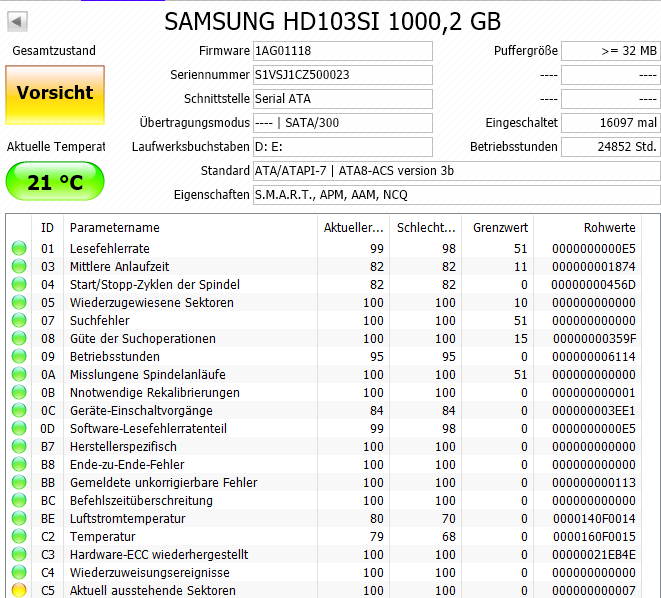Select the Ende-zu-Ende-Fehler parameter name
This screenshot has height=598, width=661.
tap(127, 465)
